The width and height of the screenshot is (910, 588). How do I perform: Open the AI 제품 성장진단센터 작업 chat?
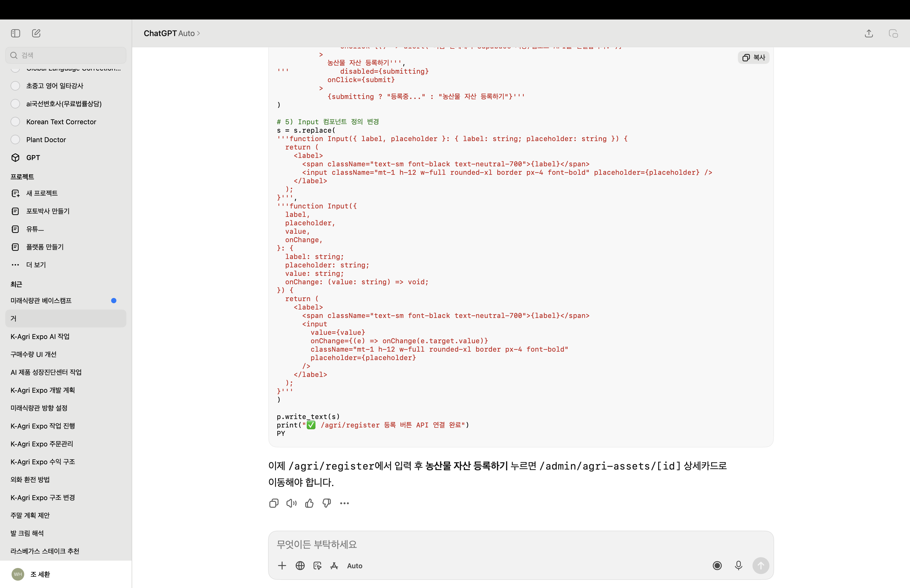click(x=66, y=372)
